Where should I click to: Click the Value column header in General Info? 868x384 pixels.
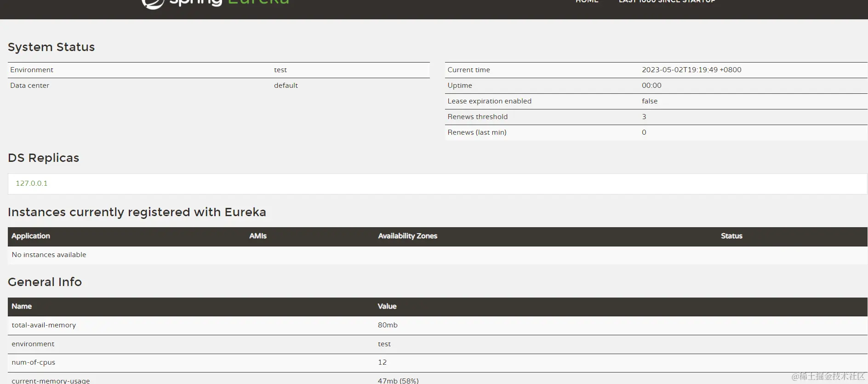coord(387,306)
